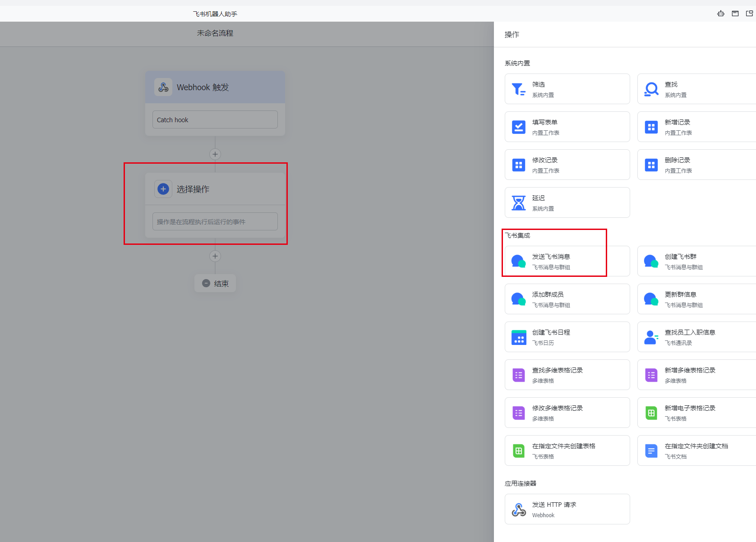Click the Catch hook field

(215, 119)
